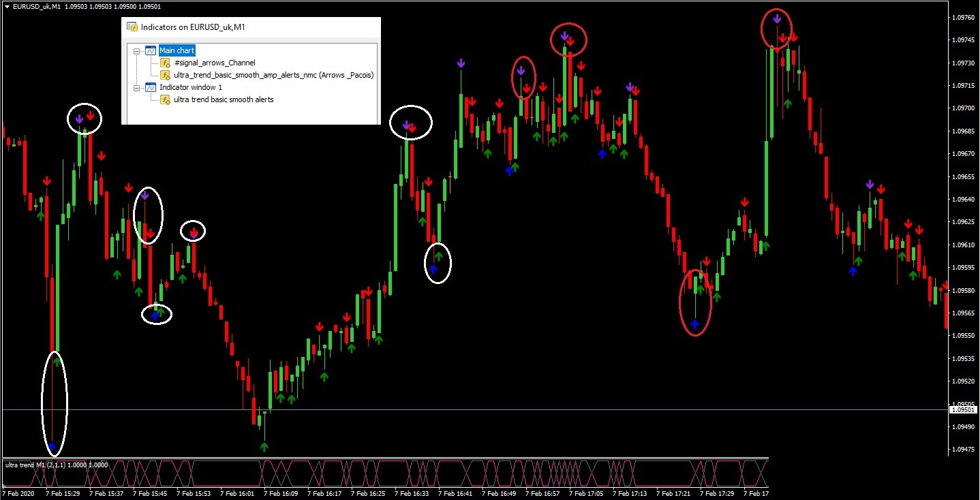Click the Indicators on EURUSD_uk,M1 dialog title
The width and height of the screenshot is (980, 500).
click(192, 27)
